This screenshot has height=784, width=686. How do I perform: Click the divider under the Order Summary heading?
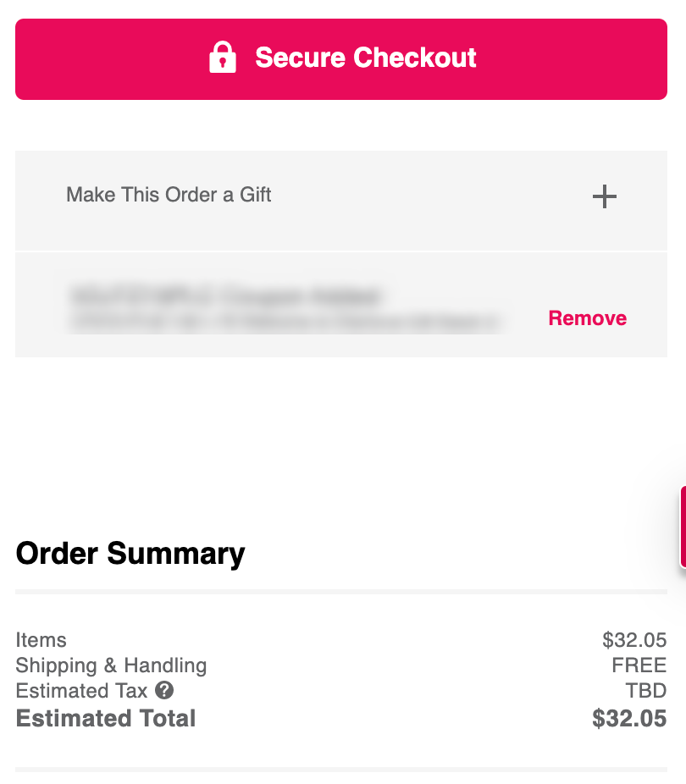(341, 592)
